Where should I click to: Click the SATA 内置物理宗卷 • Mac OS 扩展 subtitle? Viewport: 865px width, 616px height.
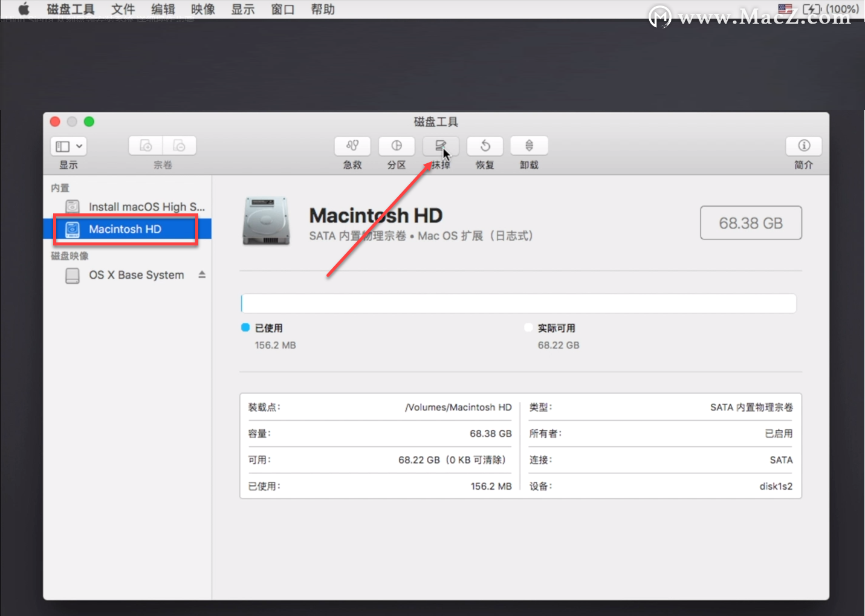pos(421,236)
